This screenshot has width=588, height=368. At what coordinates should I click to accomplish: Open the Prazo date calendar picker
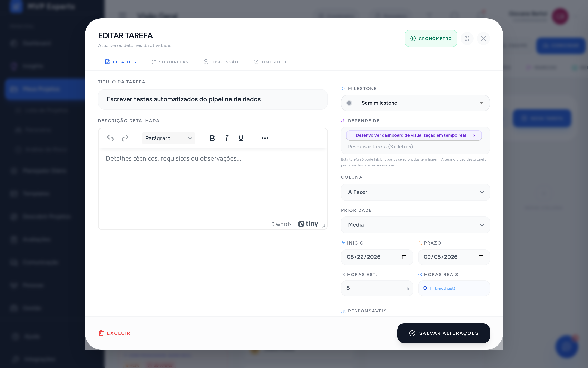tap(481, 257)
